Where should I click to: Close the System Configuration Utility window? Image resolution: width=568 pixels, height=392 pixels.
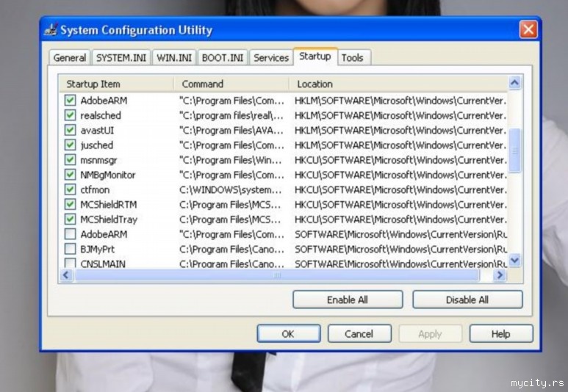click(x=528, y=29)
